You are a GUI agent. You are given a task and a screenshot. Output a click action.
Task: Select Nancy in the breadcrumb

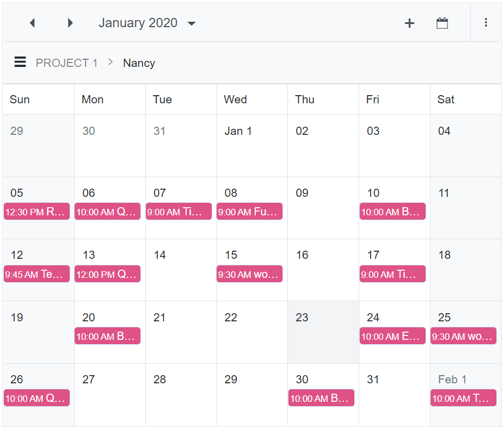(x=139, y=63)
